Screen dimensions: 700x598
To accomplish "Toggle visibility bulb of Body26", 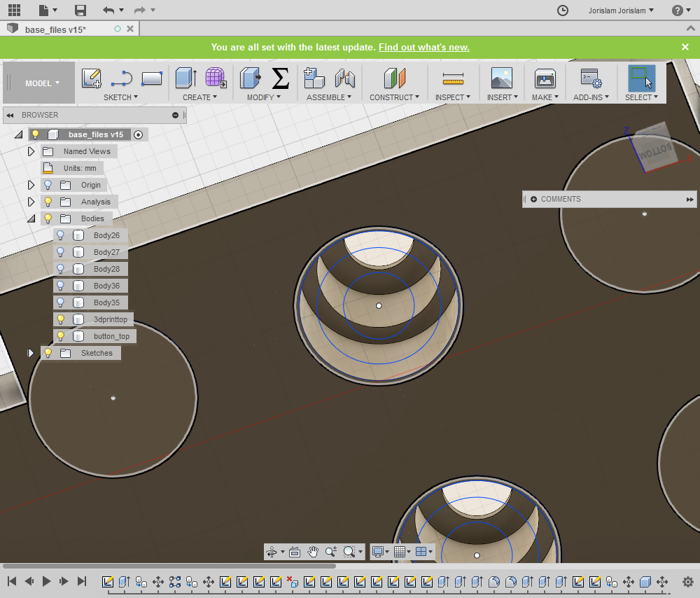I will pyautogui.click(x=60, y=235).
